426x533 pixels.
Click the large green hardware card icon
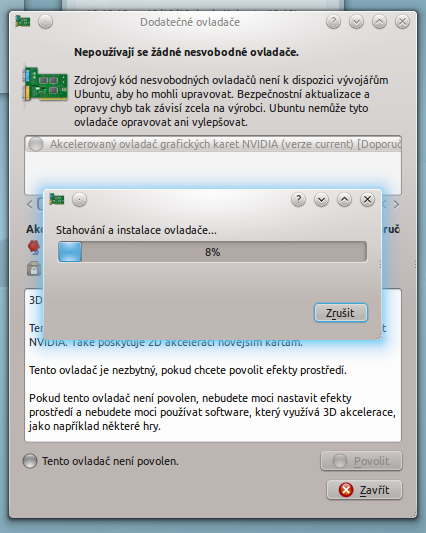click(x=45, y=84)
